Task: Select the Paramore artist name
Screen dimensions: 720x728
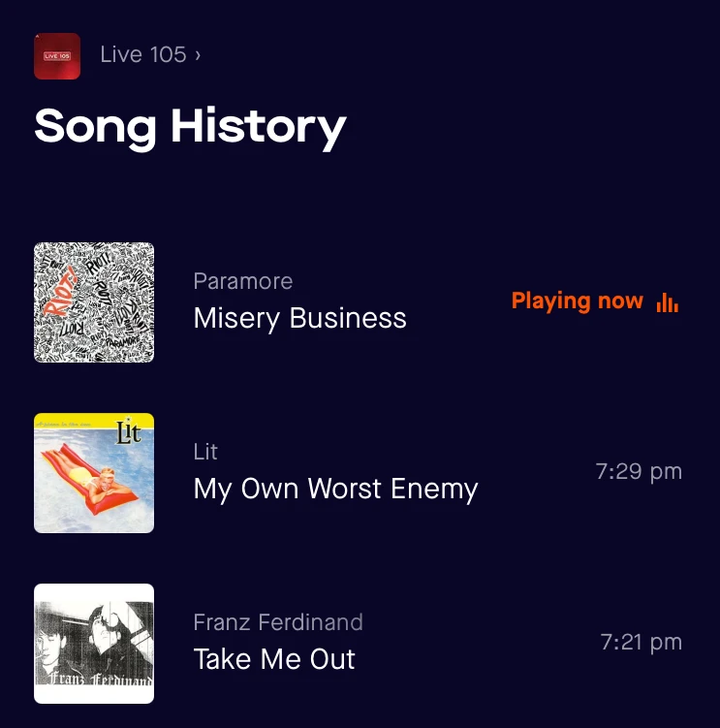Action: [243, 281]
